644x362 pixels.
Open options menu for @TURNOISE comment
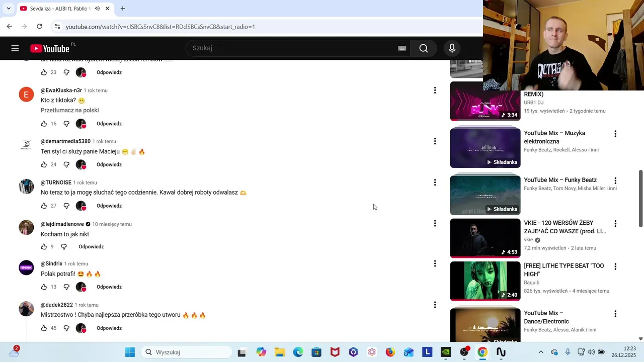(435, 183)
